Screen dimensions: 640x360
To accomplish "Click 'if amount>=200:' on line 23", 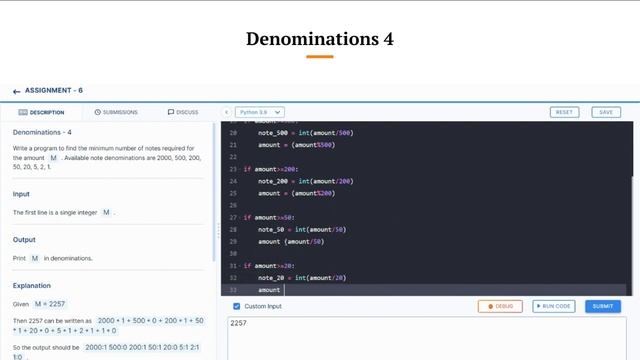I will click(x=271, y=169).
